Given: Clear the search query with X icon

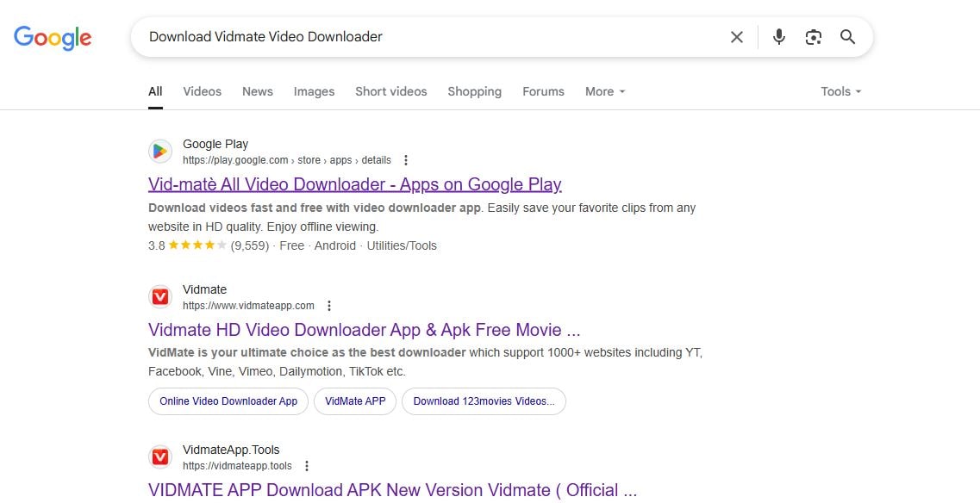Looking at the screenshot, I should [x=737, y=37].
